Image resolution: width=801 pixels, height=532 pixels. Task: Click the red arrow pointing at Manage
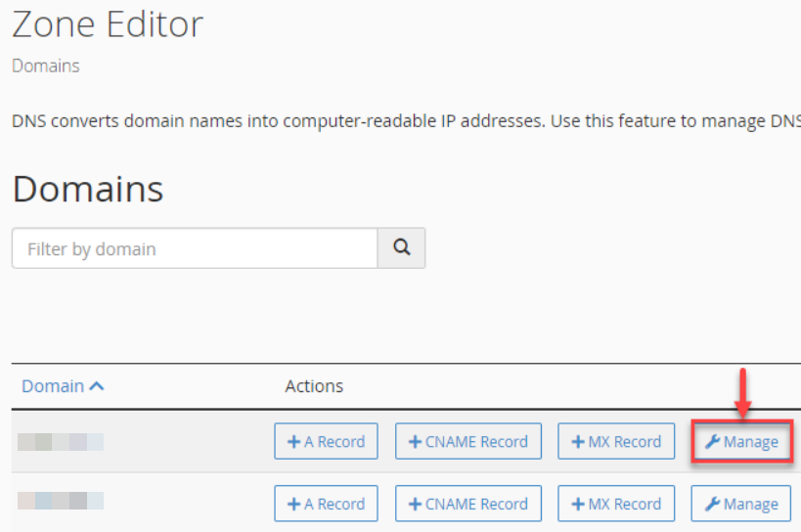[x=743, y=393]
